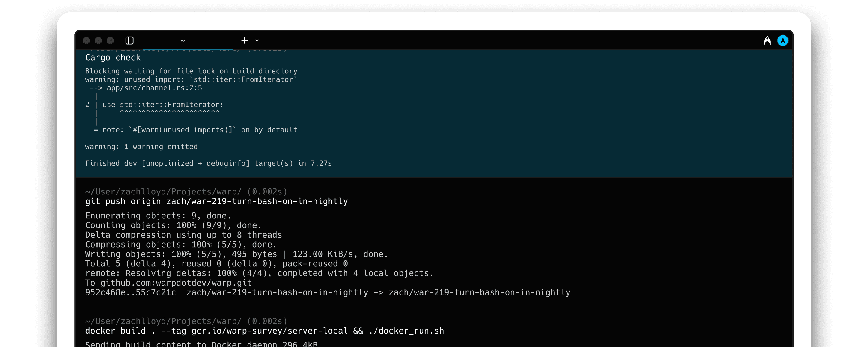Click 'Finished dev [unoptimized + debuginfo]' line

208,163
